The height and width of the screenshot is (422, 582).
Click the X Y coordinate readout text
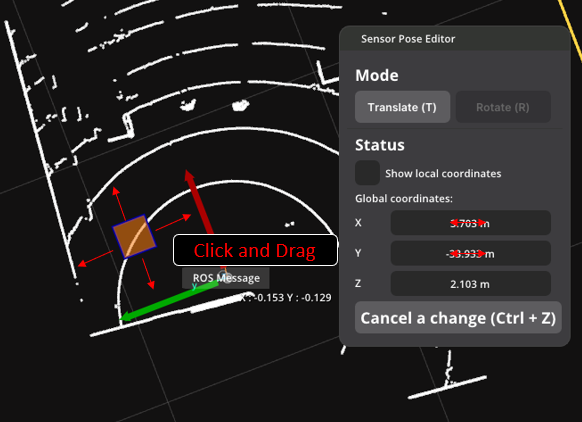285,298
